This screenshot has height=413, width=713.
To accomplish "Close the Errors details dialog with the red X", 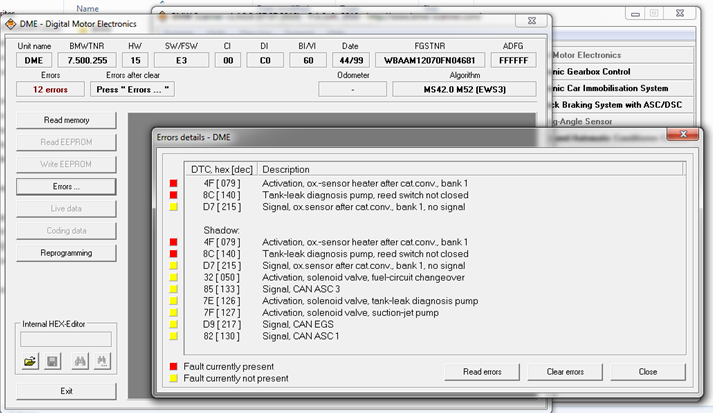I will click(684, 134).
